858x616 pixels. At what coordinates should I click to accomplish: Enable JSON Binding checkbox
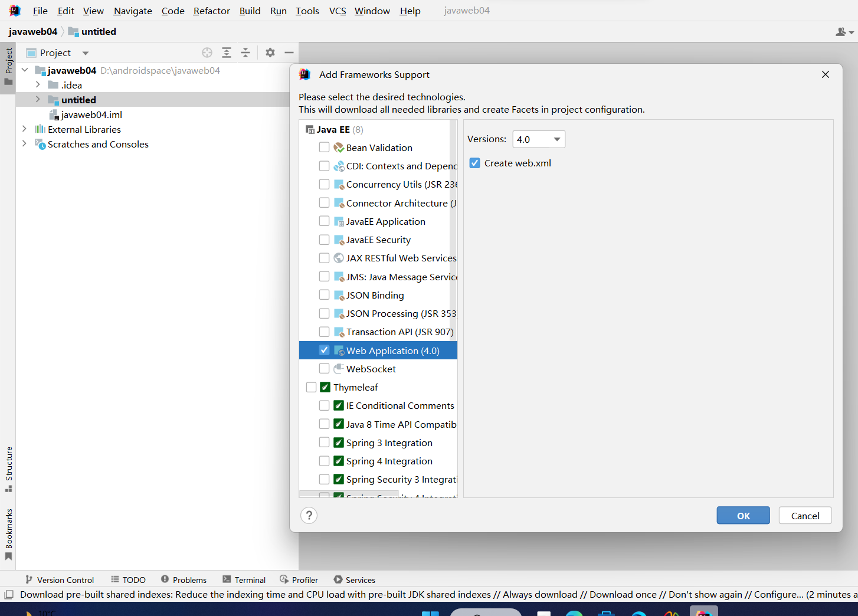[324, 294]
